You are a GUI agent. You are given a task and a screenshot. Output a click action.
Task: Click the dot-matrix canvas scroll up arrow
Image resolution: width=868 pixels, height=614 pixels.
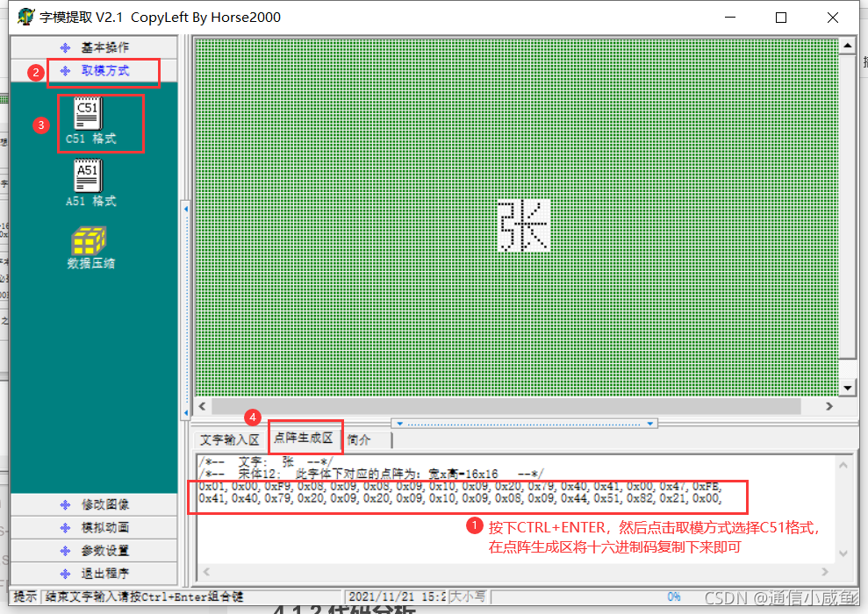[x=848, y=46]
